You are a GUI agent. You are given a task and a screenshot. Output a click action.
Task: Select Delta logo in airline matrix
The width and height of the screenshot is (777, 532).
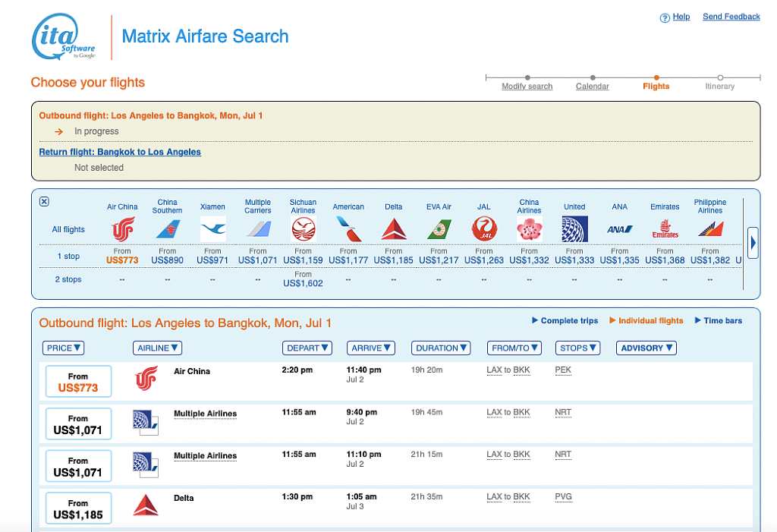(x=394, y=229)
